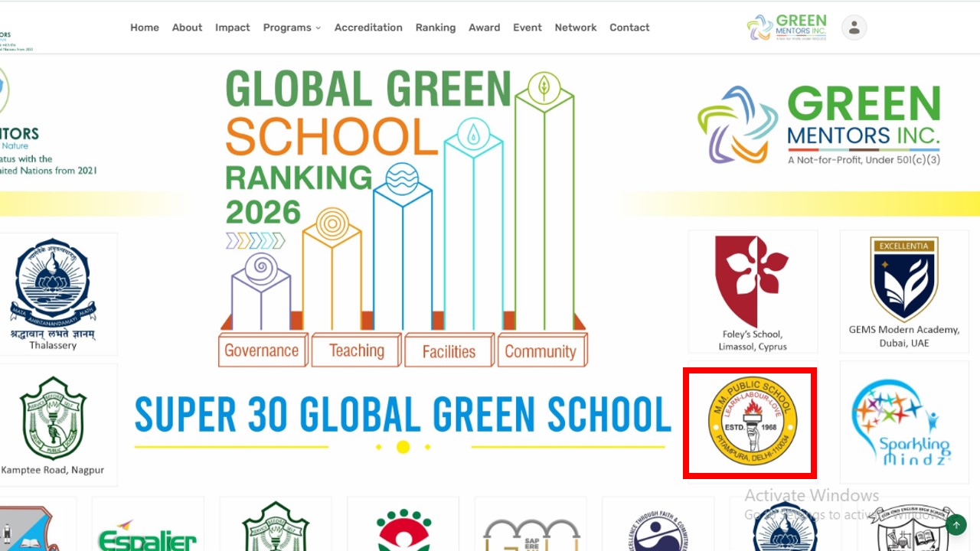Viewport: 980px width, 551px height.
Task: Open the About menu item
Action: tap(187, 28)
